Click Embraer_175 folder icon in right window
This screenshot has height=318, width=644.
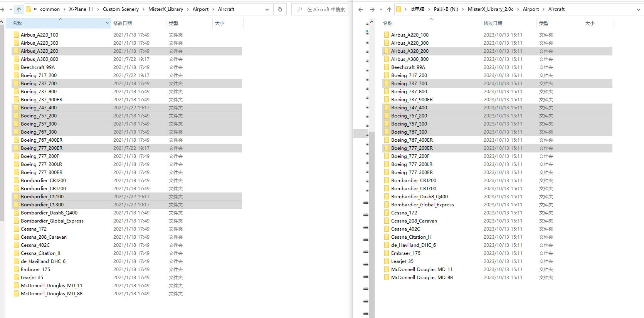pyautogui.click(x=387, y=253)
